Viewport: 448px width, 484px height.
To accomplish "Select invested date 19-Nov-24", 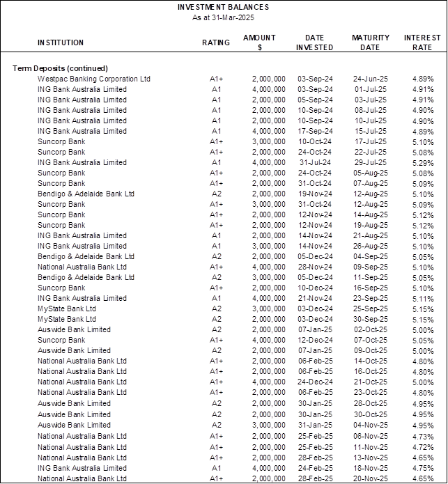I will click(315, 194).
